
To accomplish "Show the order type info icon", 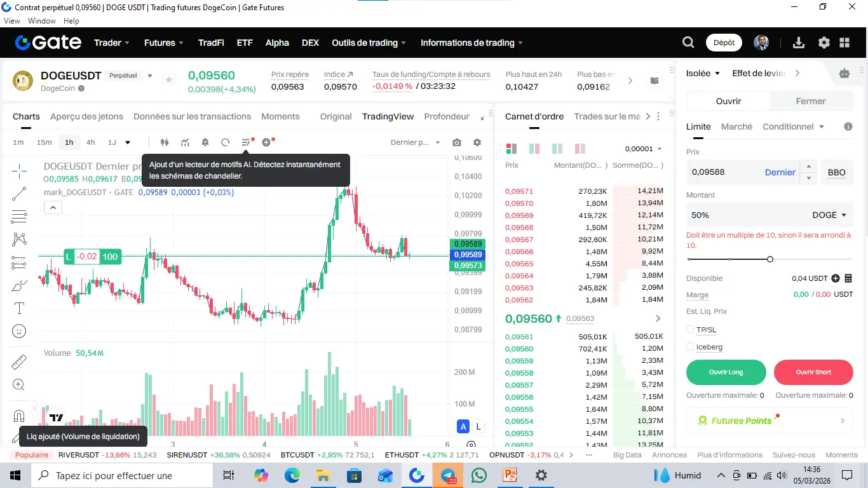I will point(848,126).
